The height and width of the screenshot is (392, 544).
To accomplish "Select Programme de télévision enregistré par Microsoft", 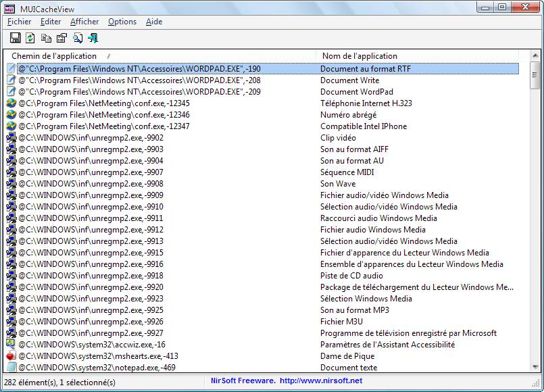I will [408, 333].
